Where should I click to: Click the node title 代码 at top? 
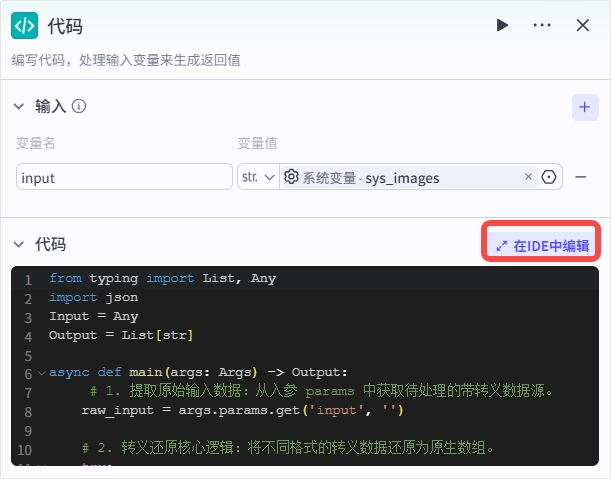(65, 26)
